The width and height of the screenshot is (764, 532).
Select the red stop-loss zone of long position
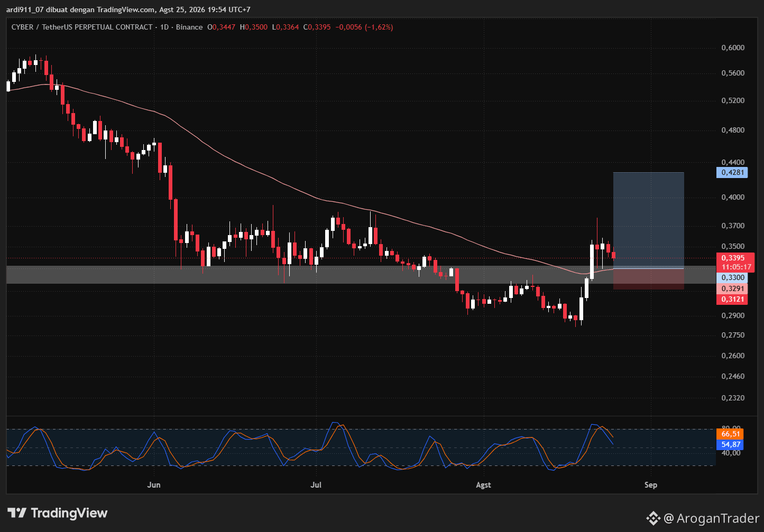coord(648,279)
